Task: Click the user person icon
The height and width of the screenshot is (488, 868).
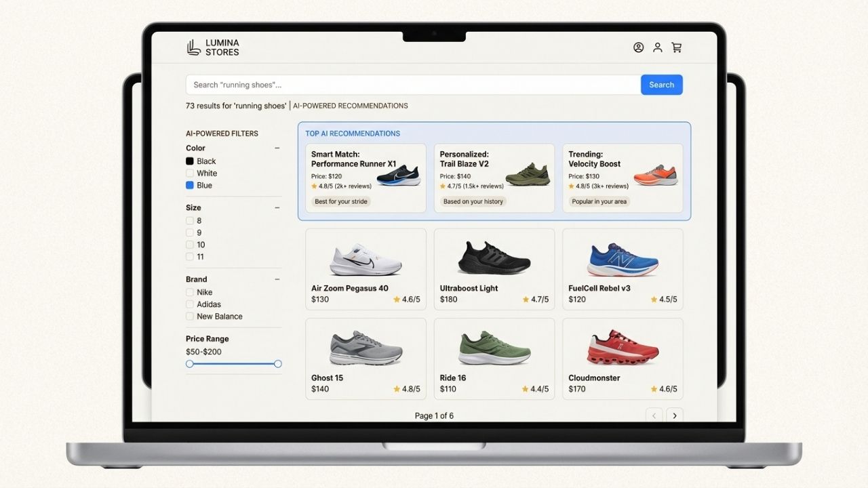Action: pos(657,47)
